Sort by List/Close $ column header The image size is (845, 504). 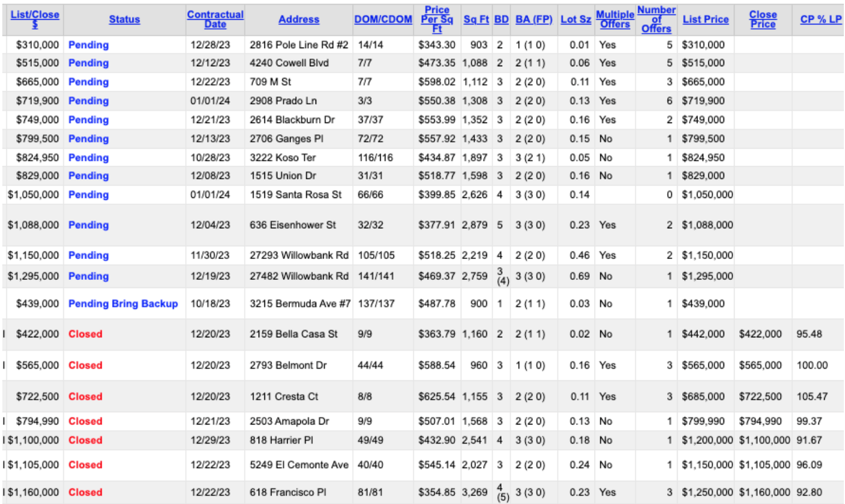35,19
